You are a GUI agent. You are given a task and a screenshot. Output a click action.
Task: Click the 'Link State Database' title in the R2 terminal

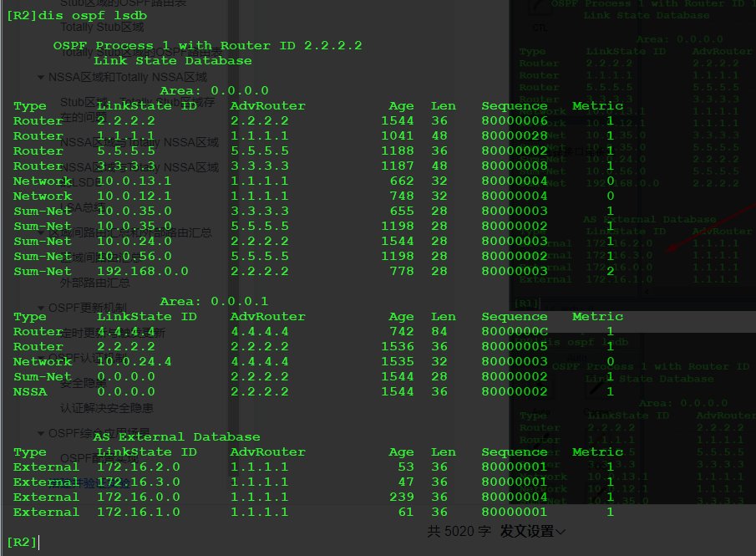click(x=173, y=61)
